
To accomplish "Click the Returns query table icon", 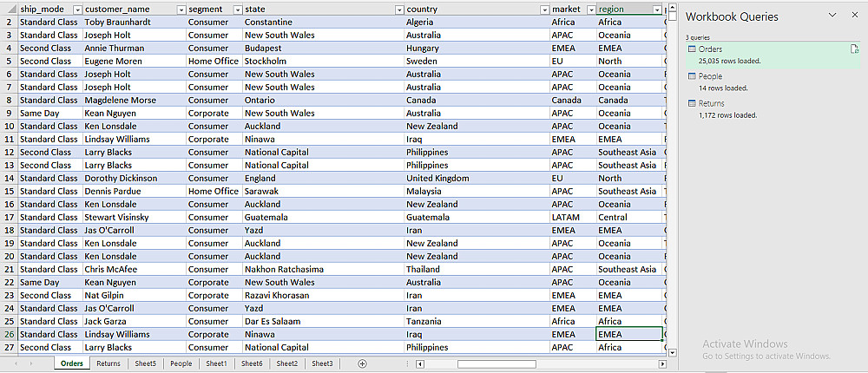I will coord(692,103).
